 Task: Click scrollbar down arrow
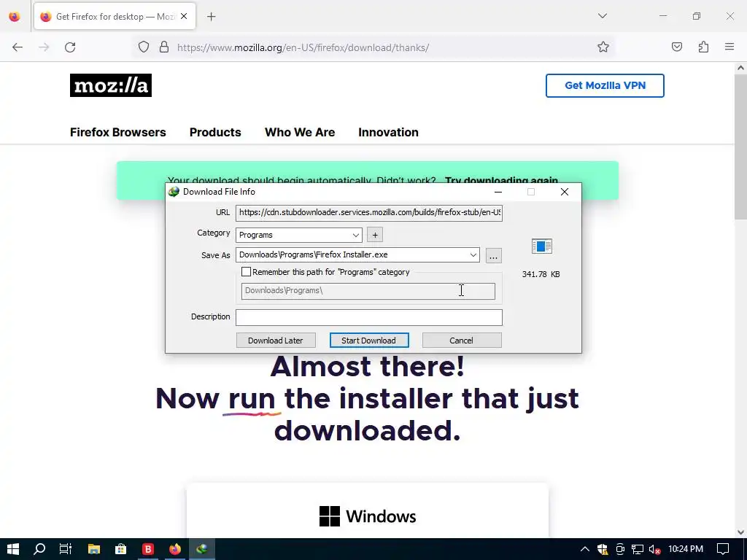(740, 532)
